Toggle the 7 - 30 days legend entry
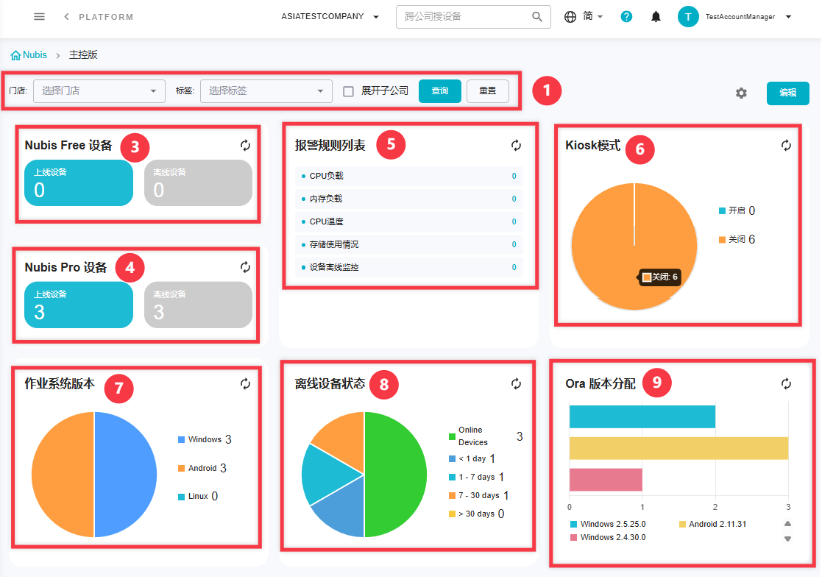This screenshot has width=821, height=577. click(479, 495)
